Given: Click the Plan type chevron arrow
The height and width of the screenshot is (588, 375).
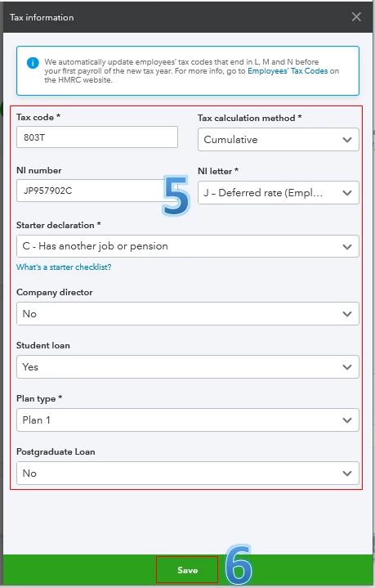Looking at the screenshot, I should (x=347, y=420).
